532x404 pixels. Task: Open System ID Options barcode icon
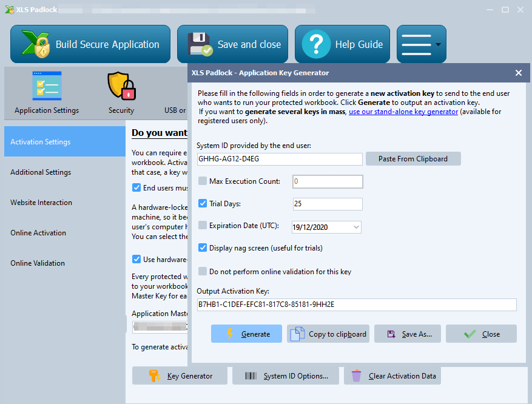251,375
